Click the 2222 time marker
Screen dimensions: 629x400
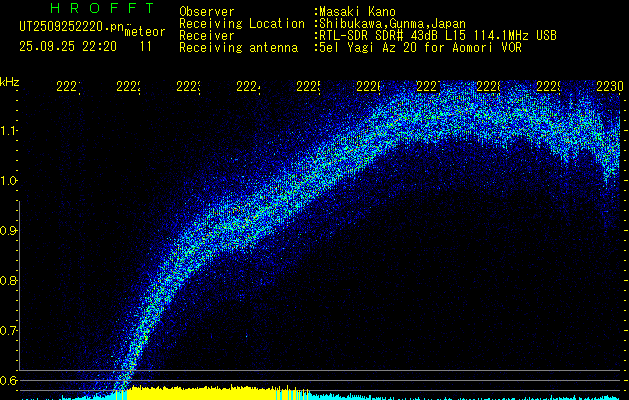click(128, 86)
